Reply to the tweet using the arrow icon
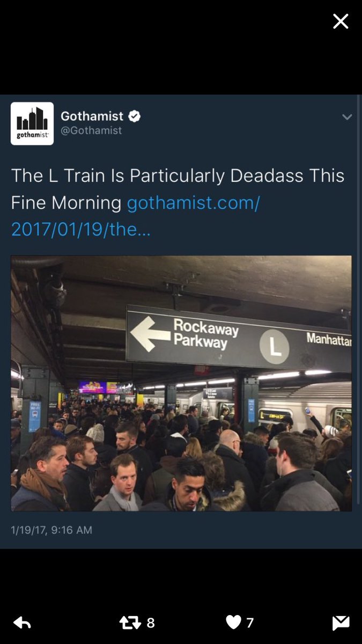Viewport: 362px width, 644px height. 22,623
